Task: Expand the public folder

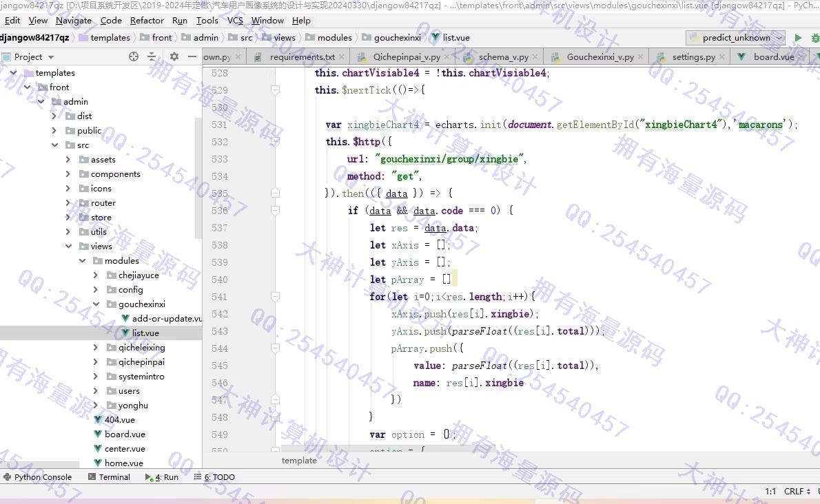Action: click(x=54, y=131)
